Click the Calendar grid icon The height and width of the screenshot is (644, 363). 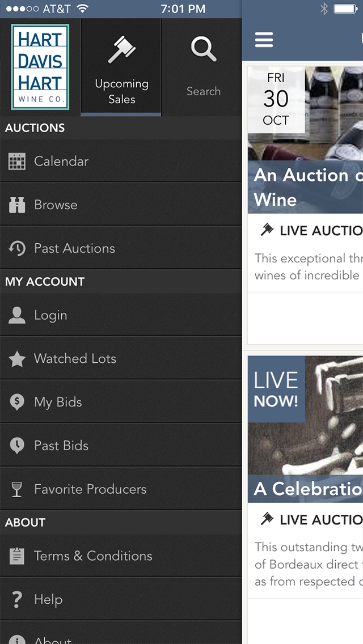pyautogui.click(x=17, y=162)
